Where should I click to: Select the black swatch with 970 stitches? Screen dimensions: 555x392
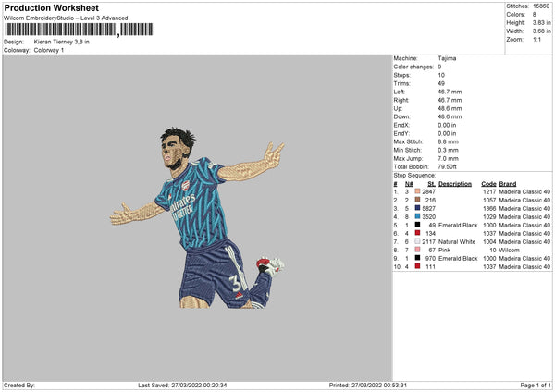click(x=417, y=258)
